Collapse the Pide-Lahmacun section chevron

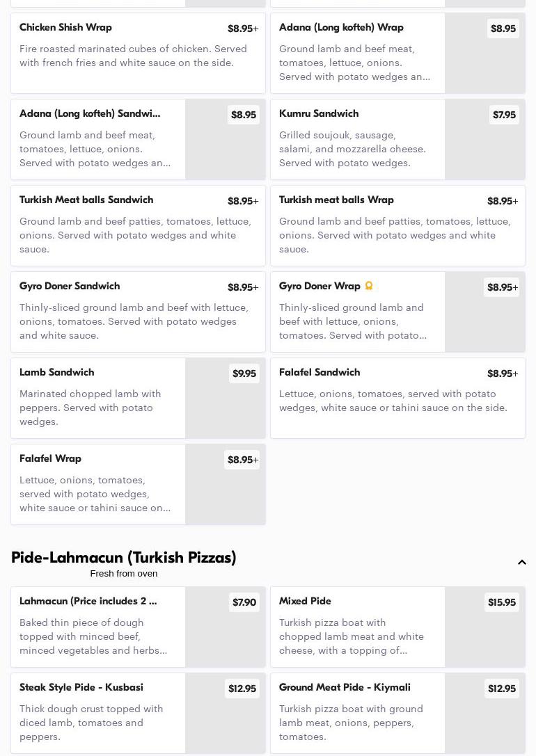(522, 563)
